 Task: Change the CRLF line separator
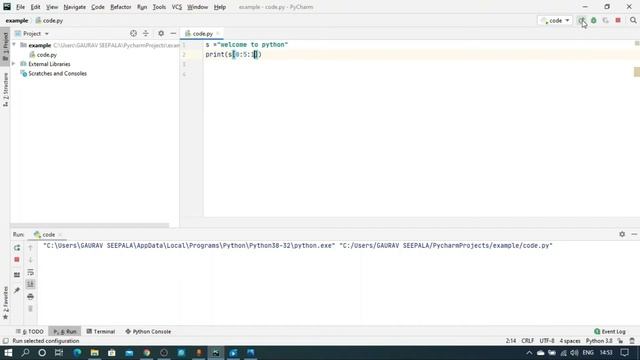(527, 341)
